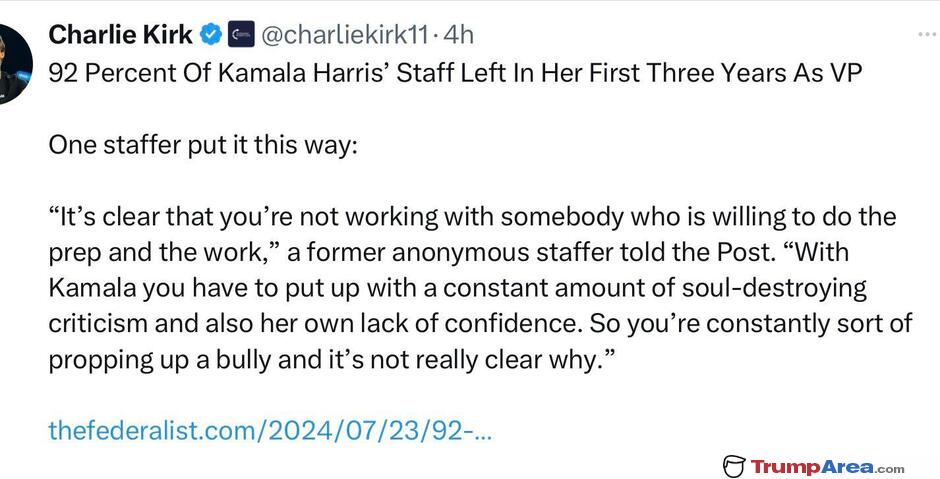Open Charlie Kirk's profile avatar
This screenshot has width=940, height=479.
[13, 65]
